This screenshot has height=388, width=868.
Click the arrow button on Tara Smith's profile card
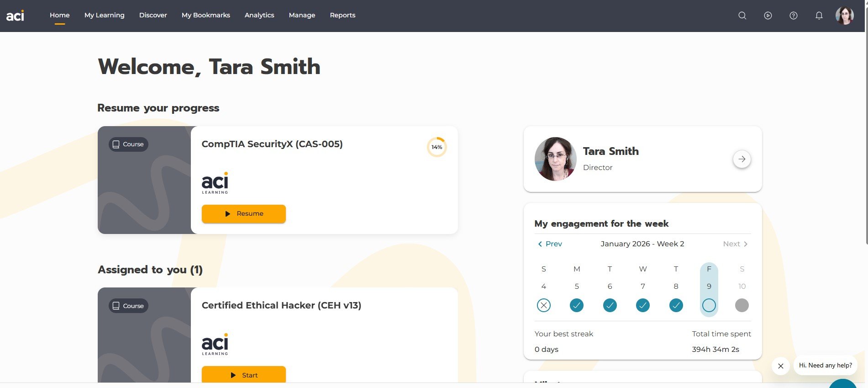742,159
